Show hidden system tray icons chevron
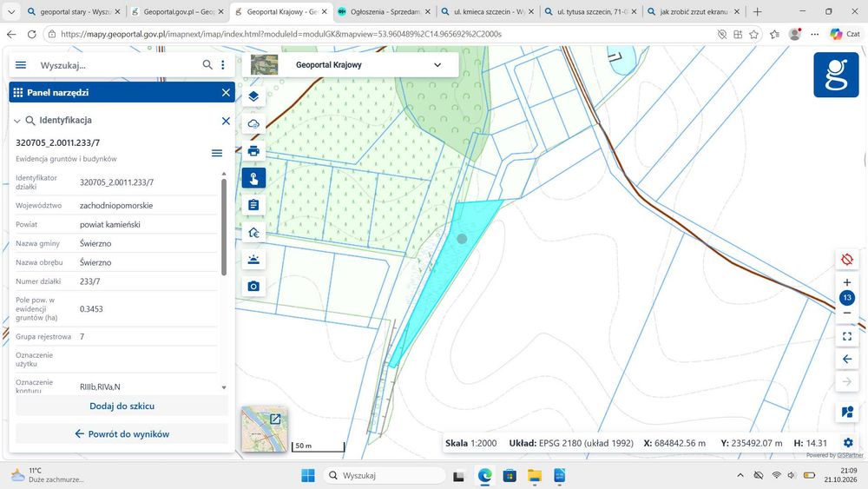 tap(740, 475)
